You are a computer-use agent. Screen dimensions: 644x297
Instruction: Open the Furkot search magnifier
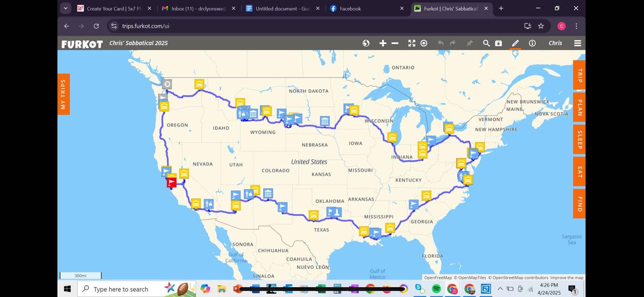click(486, 43)
